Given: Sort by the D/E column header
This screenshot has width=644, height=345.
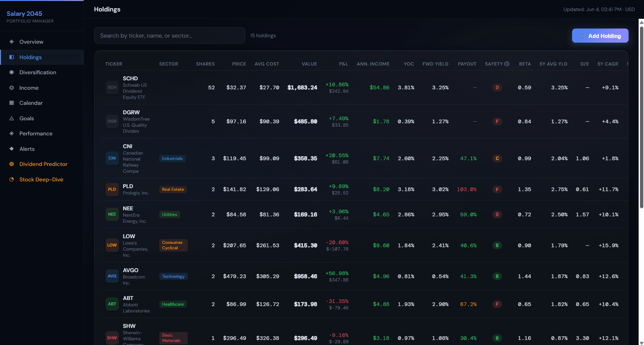Looking at the screenshot, I should point(585,64).
